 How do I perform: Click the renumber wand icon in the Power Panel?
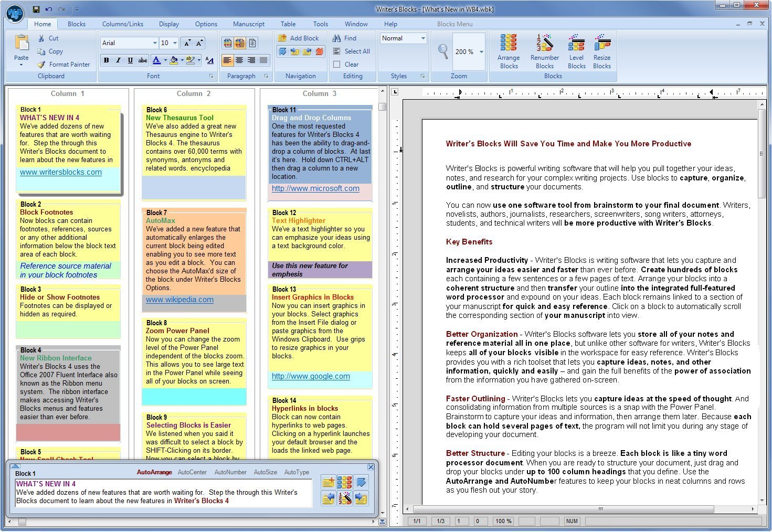pos(344,498)
